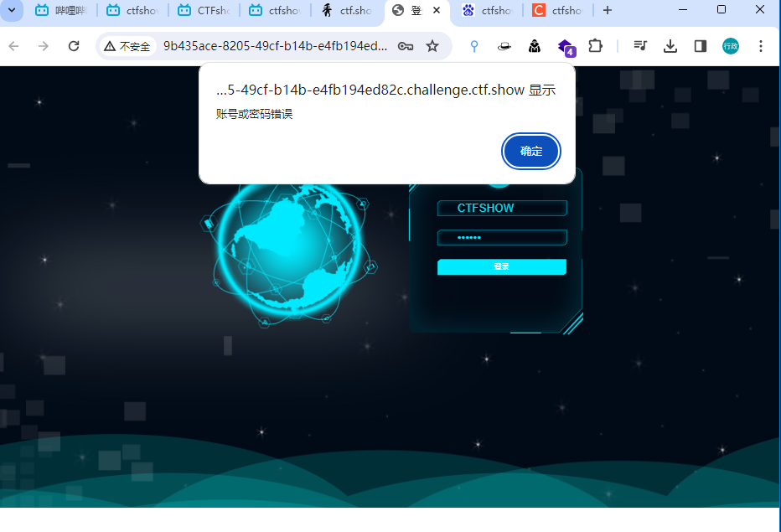
Task: Open the side panel icon
Action: [x=701, y=46]
